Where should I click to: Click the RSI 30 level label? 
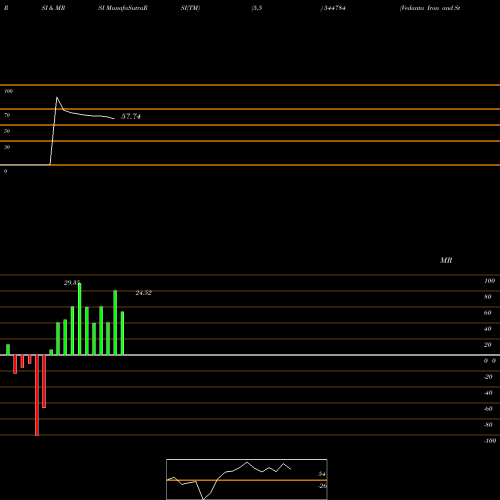[x=7, y=147]
